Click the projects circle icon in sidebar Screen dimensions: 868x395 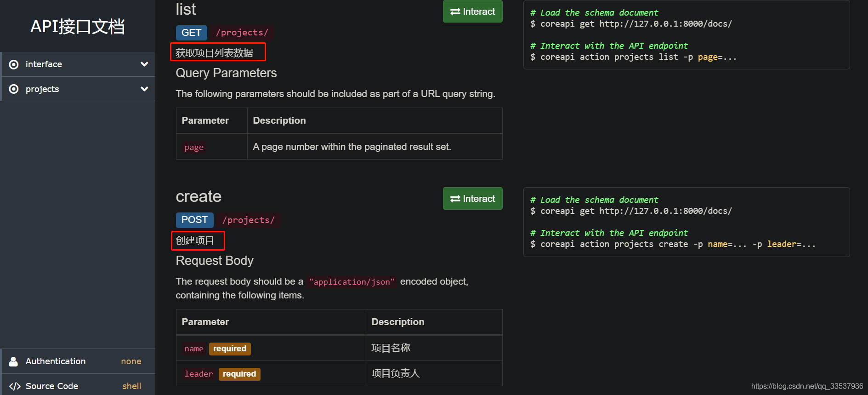point(14,89)
